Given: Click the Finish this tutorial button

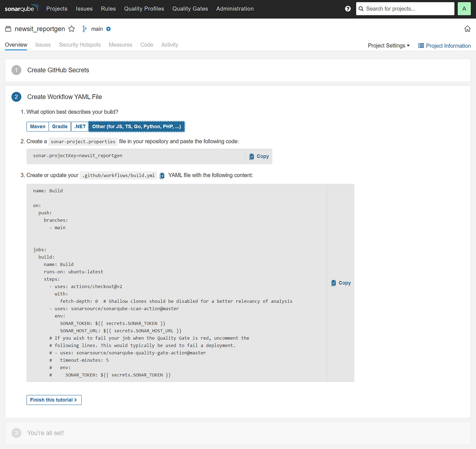Looking at the screenshot, I should [54, 400].
